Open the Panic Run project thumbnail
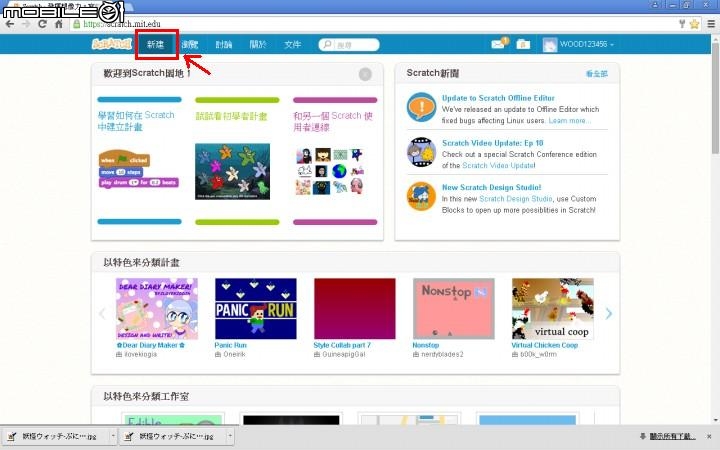The image size is (720, 450). [256, 309]
